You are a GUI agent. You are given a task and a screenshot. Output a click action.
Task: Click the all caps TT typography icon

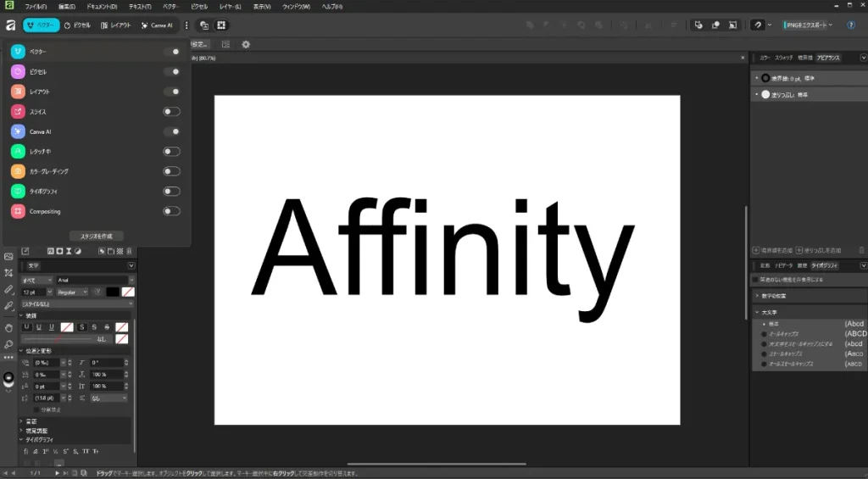[86, 451]
